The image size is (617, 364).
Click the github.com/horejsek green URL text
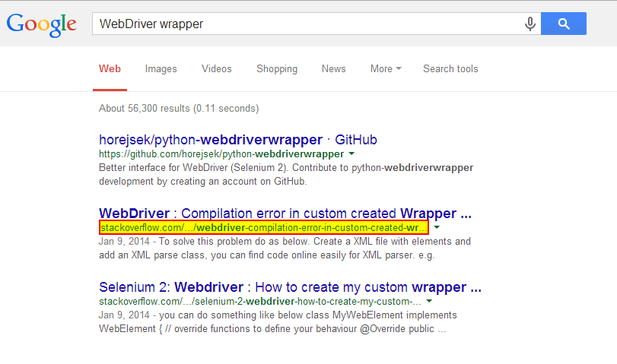point(221,154)
